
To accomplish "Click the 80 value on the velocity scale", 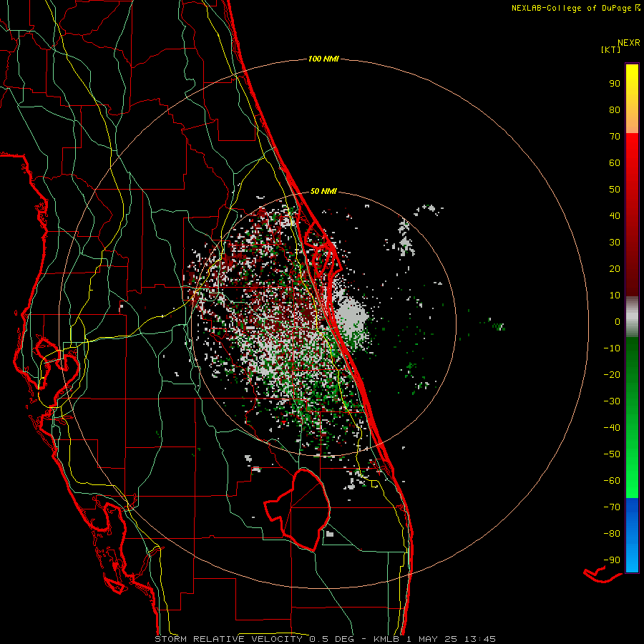I will point(615,110).
